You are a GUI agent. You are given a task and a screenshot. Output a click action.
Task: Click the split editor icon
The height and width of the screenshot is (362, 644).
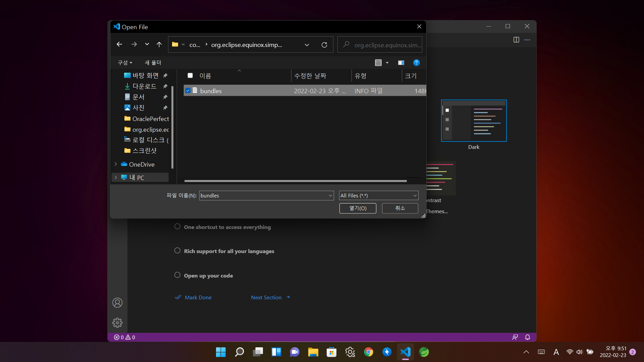(516, 40)
